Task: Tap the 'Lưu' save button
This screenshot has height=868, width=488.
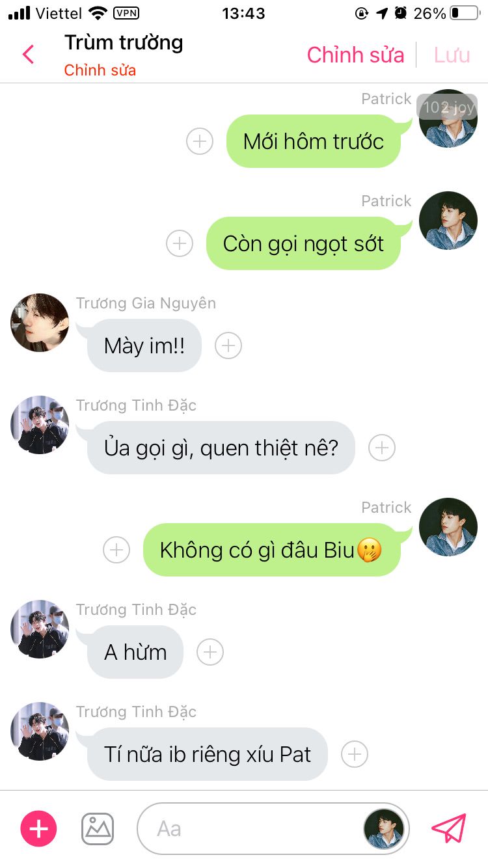Action: (x=452, y=55)
